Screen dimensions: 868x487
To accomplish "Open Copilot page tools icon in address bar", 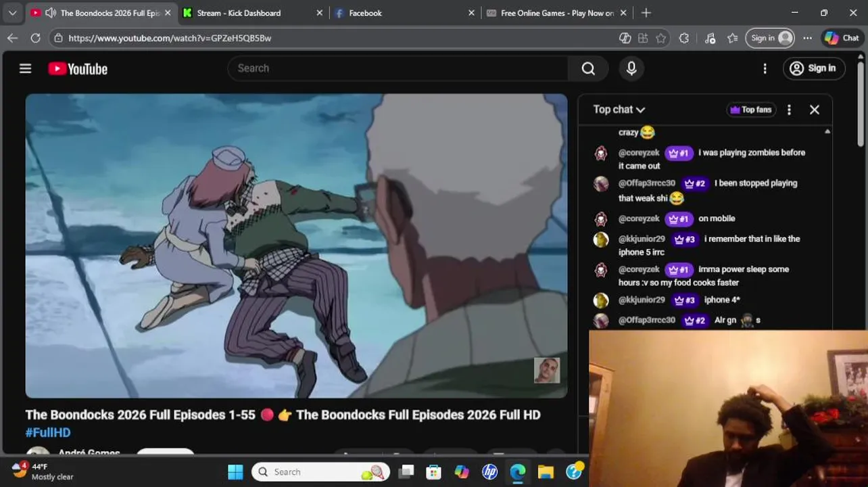I will tap(625, 38).
